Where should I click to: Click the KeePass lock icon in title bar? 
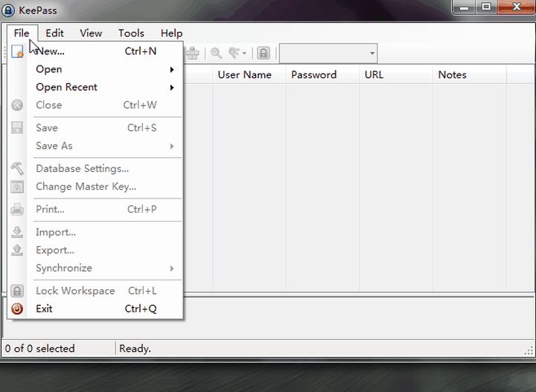(x=8, y=10)
